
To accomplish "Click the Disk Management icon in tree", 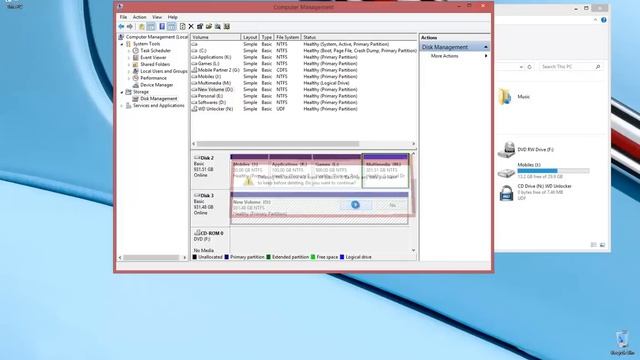I will pos(136,99).
